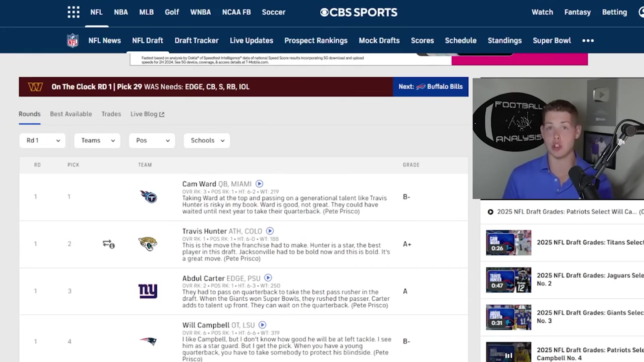
Task: Open the Draft Tracker page
Action: (197, 41)
